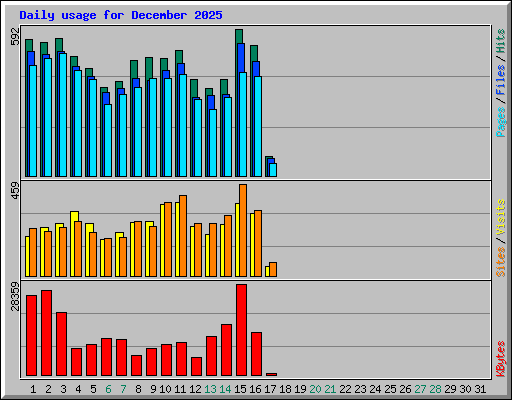512x400 pixels.
Task: Click the day 17 orange visits bar
Action: [273, 270]
